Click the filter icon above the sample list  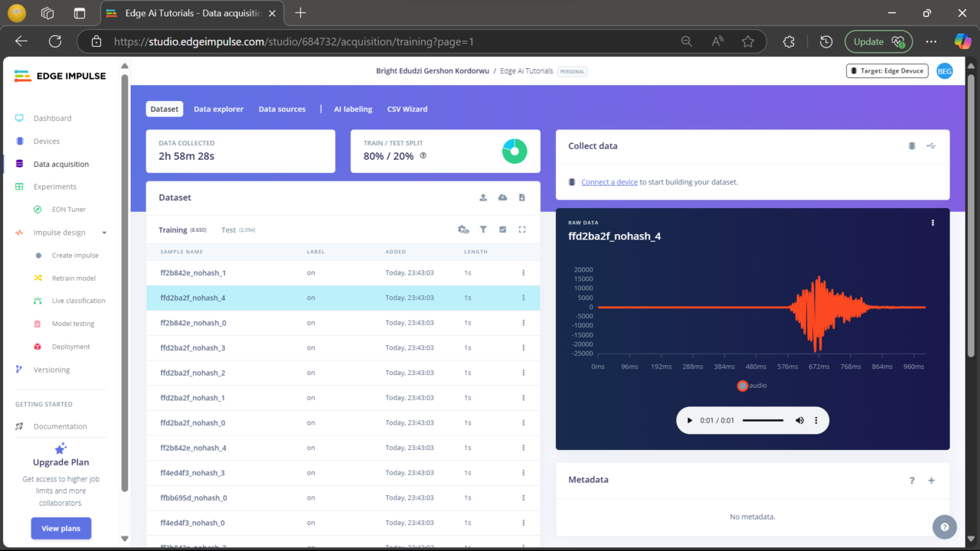482,229
